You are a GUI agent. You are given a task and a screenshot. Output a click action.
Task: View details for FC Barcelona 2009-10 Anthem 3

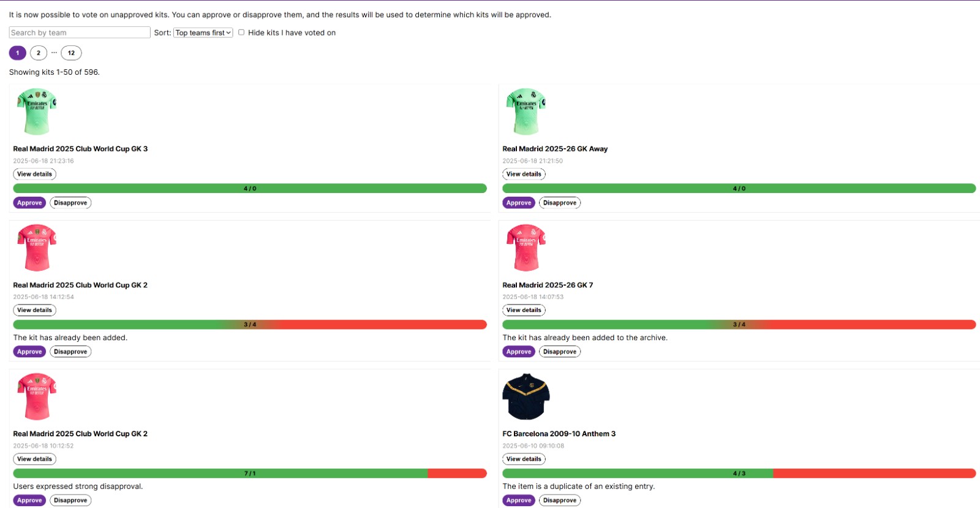[x=524, y=459]
